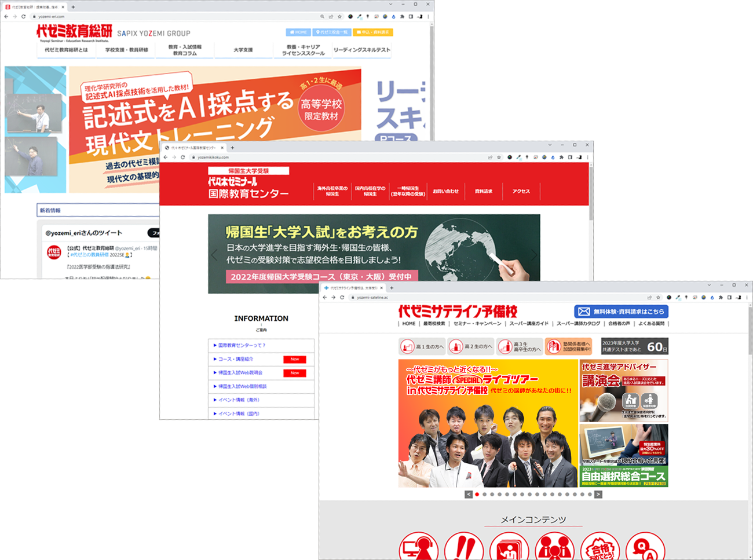Click 無料体験・資料請求はこちら mail button

pyautogui.click(x=621, y=312)
